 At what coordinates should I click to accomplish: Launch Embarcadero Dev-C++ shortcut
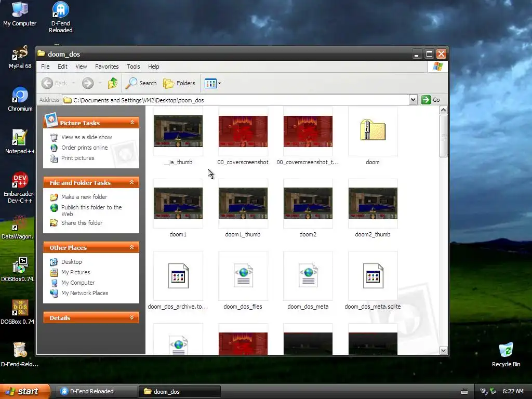20,187
